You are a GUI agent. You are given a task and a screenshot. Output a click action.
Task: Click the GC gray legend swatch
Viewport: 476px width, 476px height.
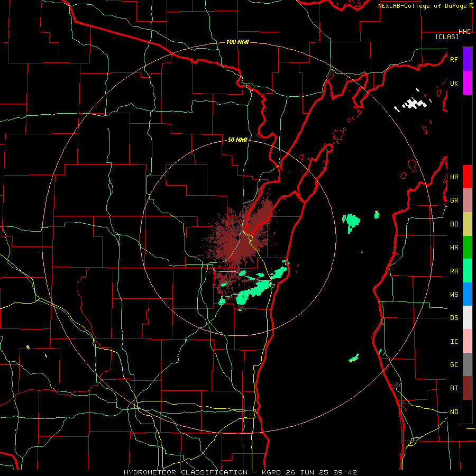point(467,364)
